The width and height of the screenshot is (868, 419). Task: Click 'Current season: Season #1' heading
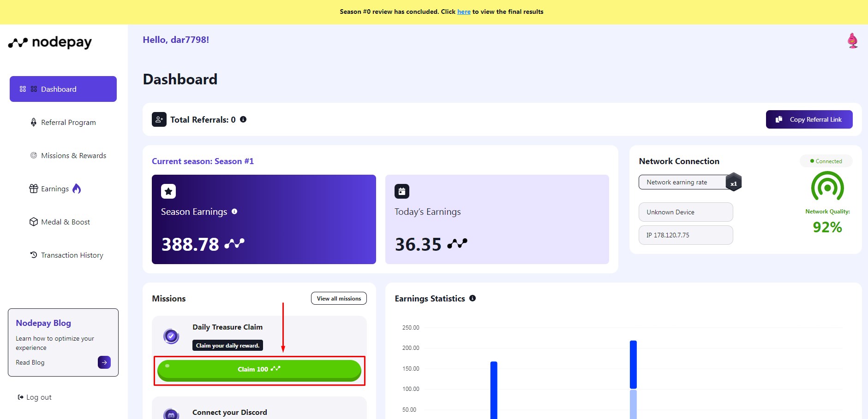pyautogui.click(x=203, y=161)
